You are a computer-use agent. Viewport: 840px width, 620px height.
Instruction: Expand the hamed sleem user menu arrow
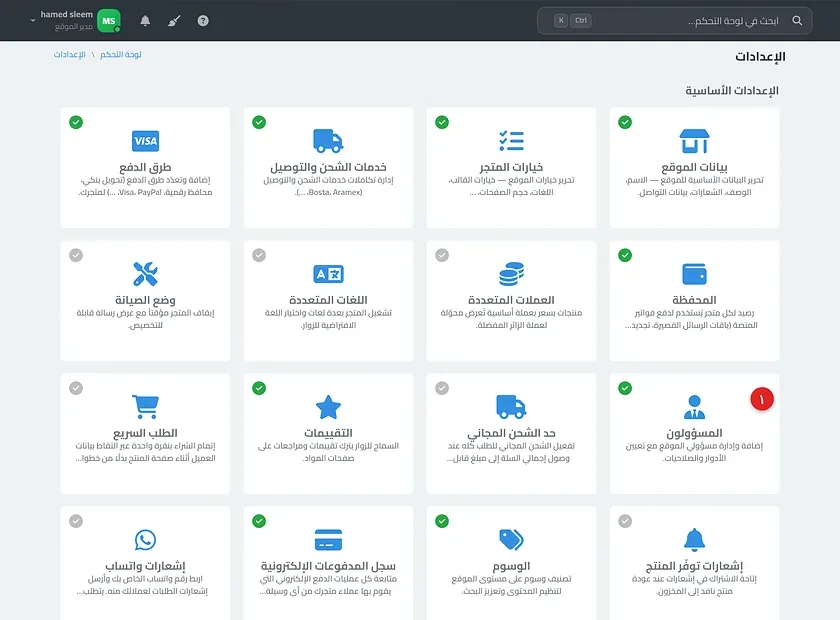click(x=33, y=20)
